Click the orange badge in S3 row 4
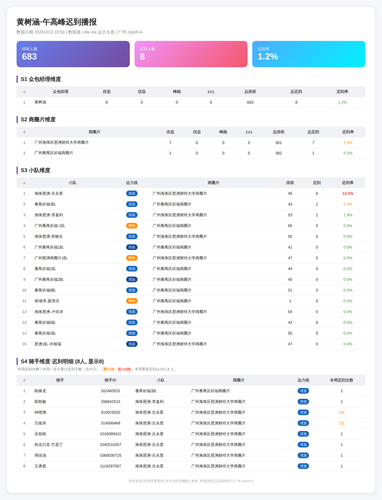The height and width of the screenshot is (500, 382). (132, 226)
